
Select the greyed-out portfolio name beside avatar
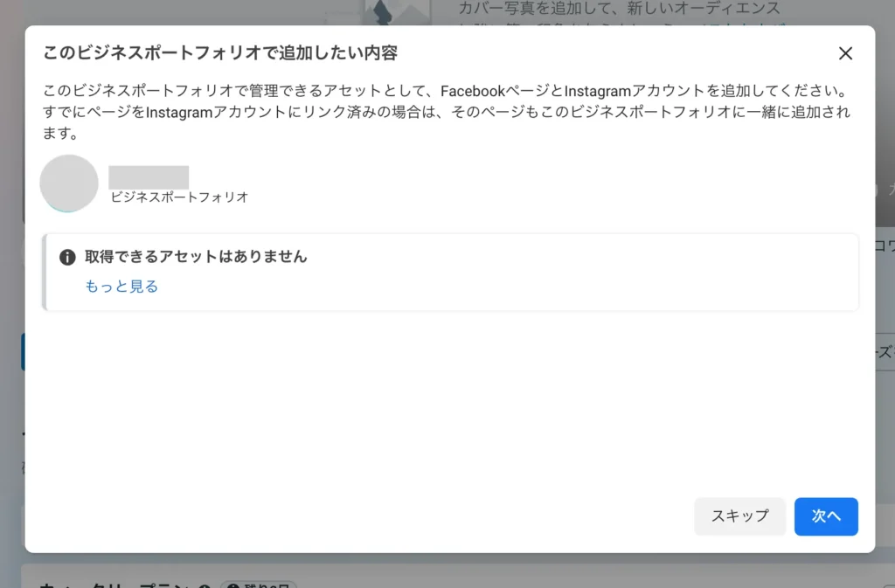149,177
